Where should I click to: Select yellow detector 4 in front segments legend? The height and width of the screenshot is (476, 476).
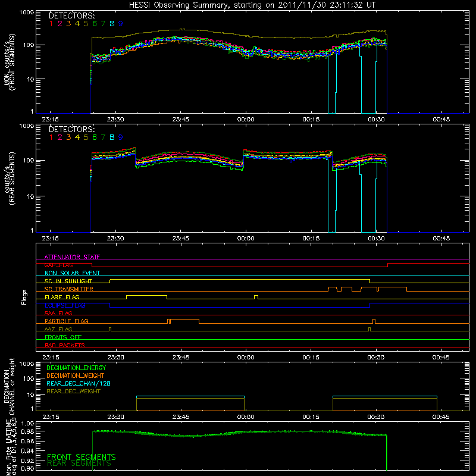coord(77,24)
